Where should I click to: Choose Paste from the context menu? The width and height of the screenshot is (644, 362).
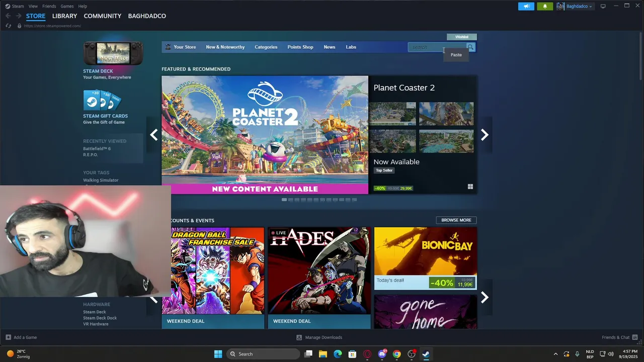click(x=456, y=55)
